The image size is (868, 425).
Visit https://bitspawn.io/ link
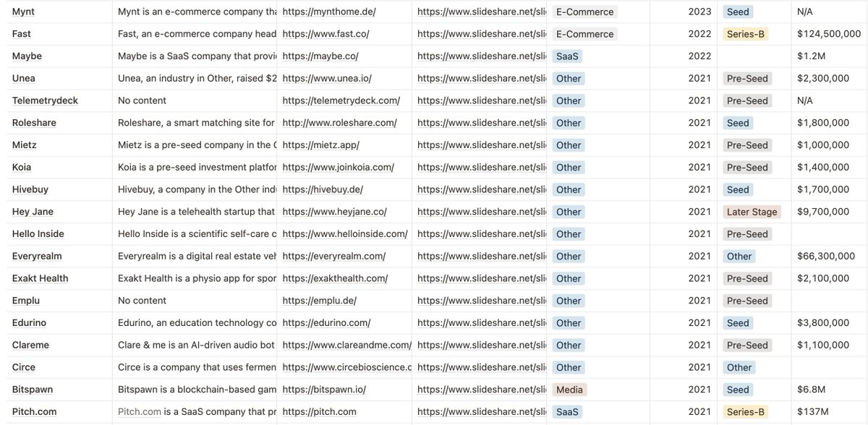click(x=324, y=390)
